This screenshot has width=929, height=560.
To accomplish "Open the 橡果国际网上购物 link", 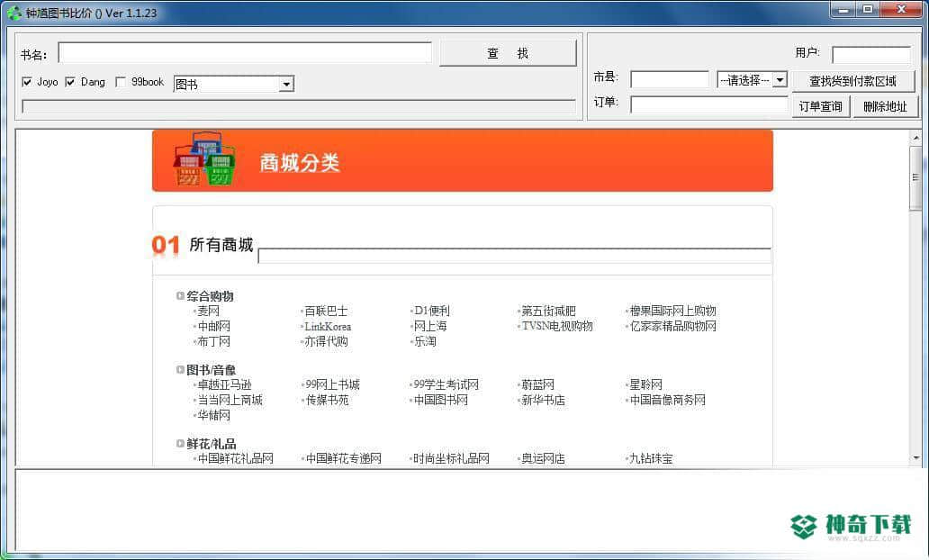I will tap(673, 312).
